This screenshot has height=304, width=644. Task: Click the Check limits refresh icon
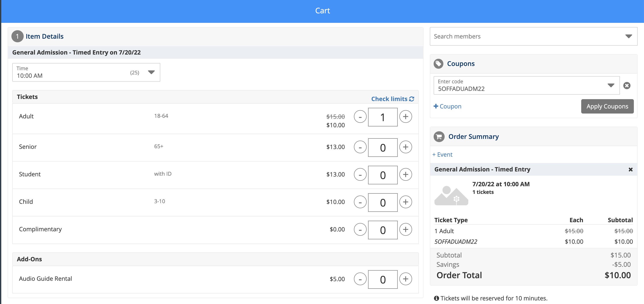(412, 99)
